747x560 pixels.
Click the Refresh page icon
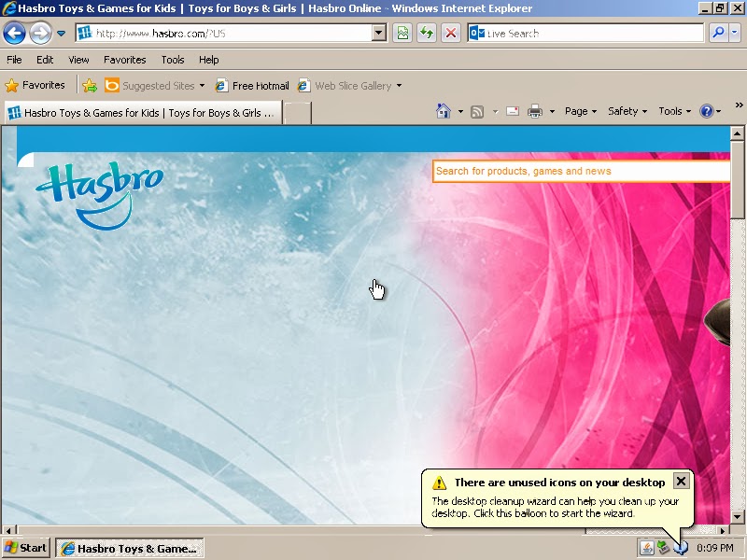(x=427, y=34)
